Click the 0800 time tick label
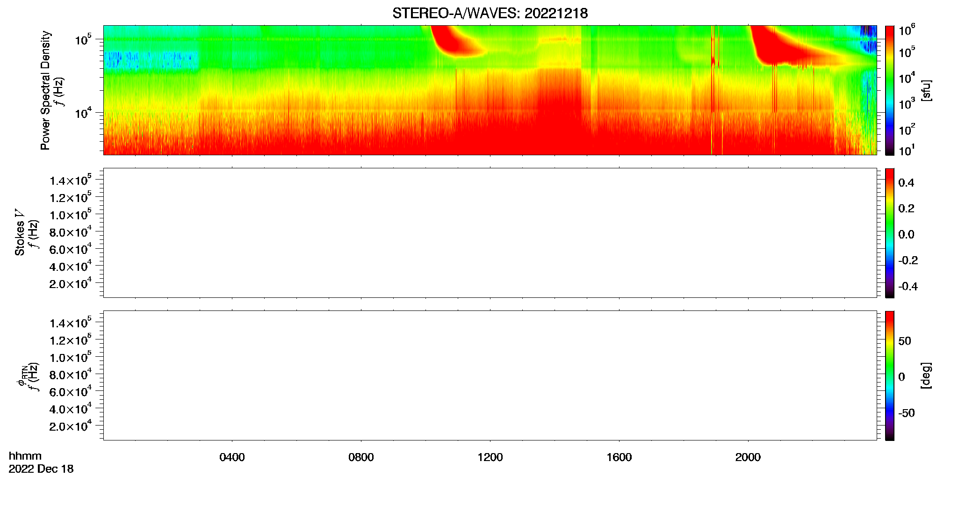 [x=361, y=457]
